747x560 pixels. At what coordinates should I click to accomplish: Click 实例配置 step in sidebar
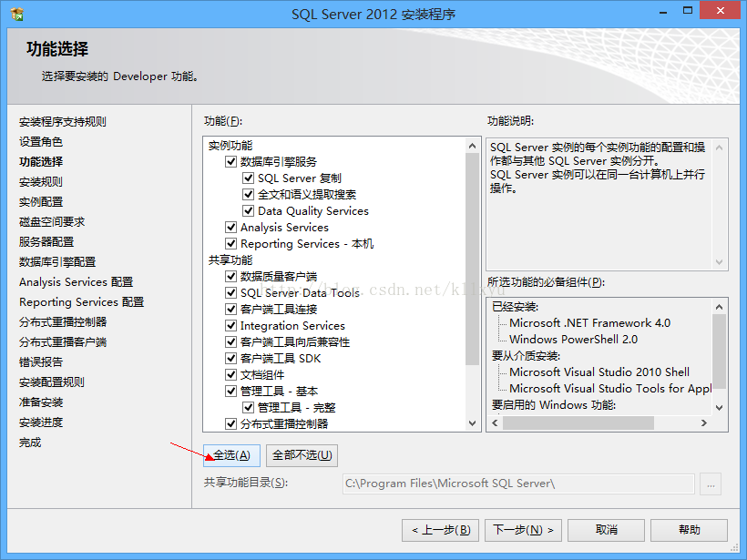(41, 202)
